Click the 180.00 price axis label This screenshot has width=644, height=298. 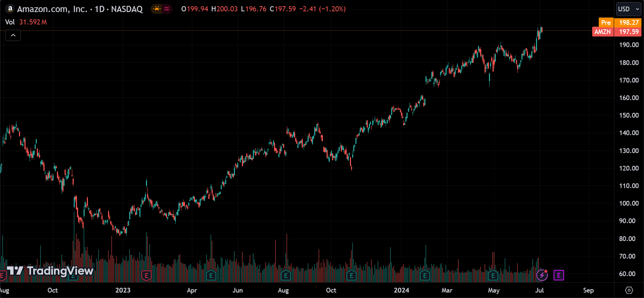tap(629, 63)
